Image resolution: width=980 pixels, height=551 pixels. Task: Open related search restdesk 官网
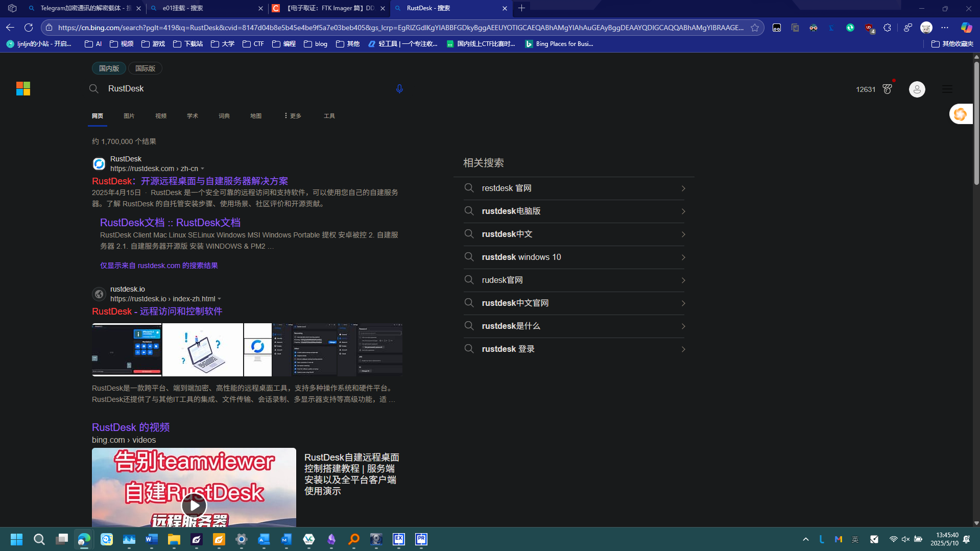click(574, 188)
